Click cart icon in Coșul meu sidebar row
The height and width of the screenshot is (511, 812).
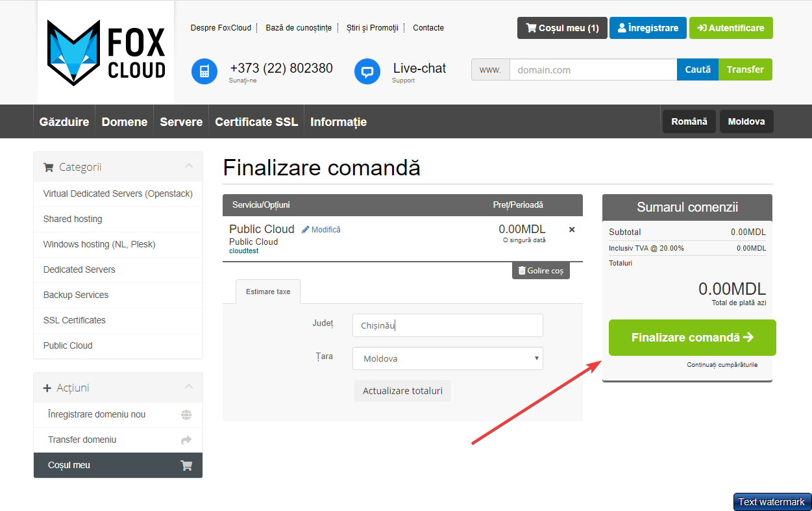(186, 466)
